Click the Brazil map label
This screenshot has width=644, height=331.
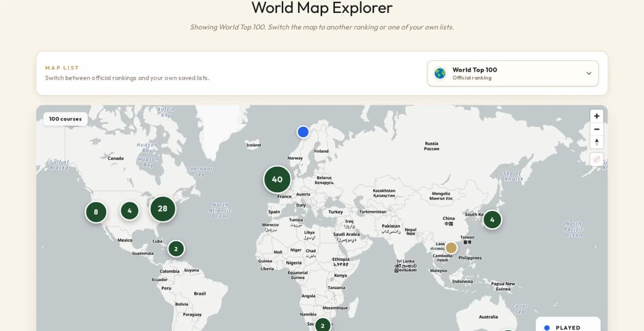(x=200, y=293)
